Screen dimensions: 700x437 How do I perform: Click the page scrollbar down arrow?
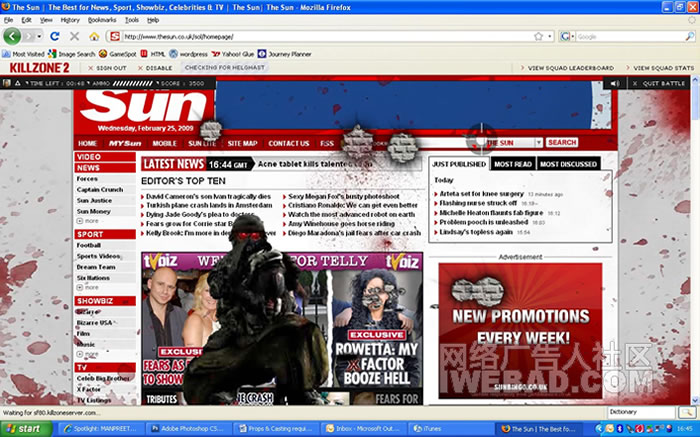(695, 400)
